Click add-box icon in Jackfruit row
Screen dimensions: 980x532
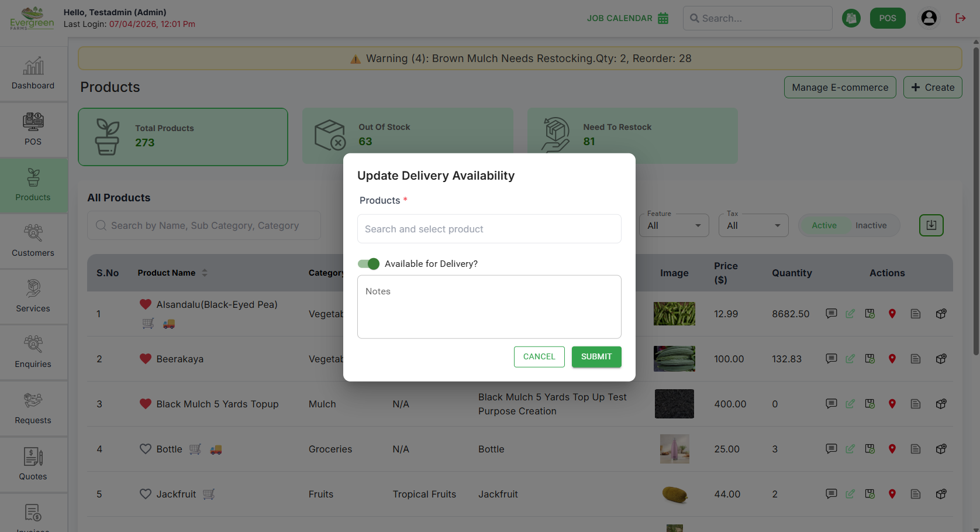click(x=941, y=494)
